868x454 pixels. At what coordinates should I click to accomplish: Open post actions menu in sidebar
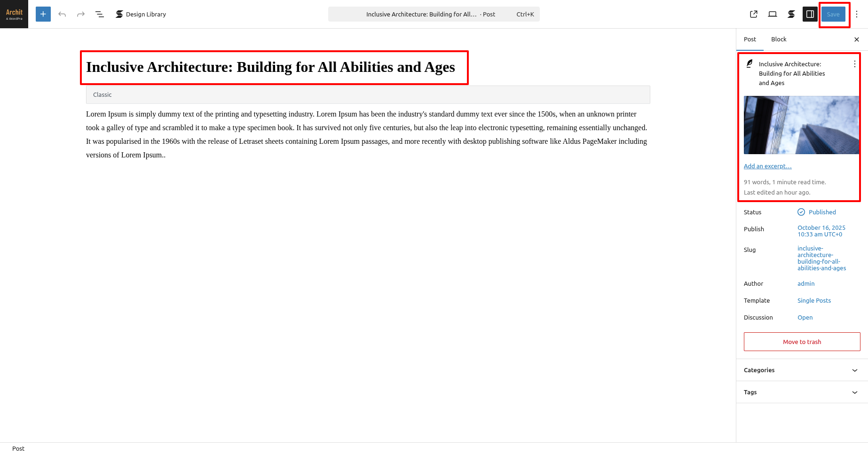click(x=854, y=64)
